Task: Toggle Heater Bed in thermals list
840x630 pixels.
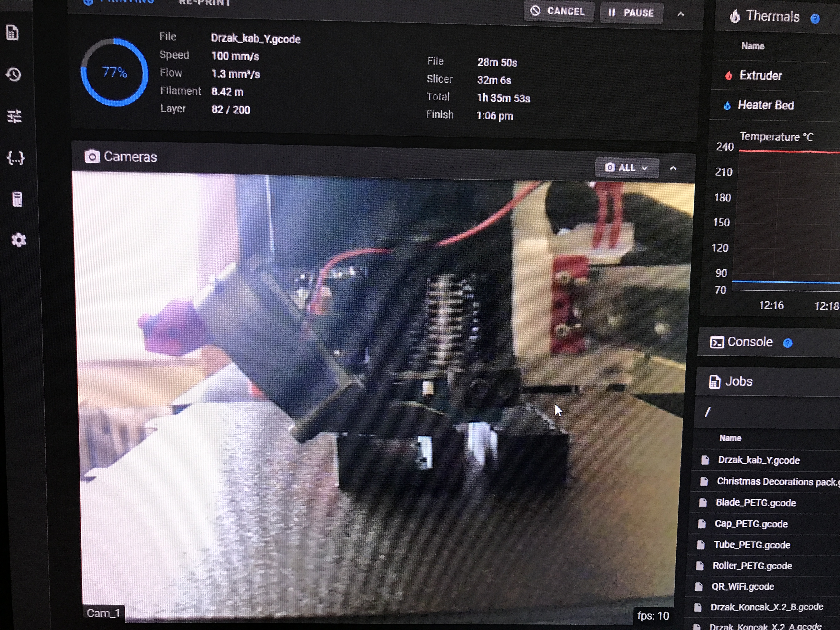Action: (765, 105)
